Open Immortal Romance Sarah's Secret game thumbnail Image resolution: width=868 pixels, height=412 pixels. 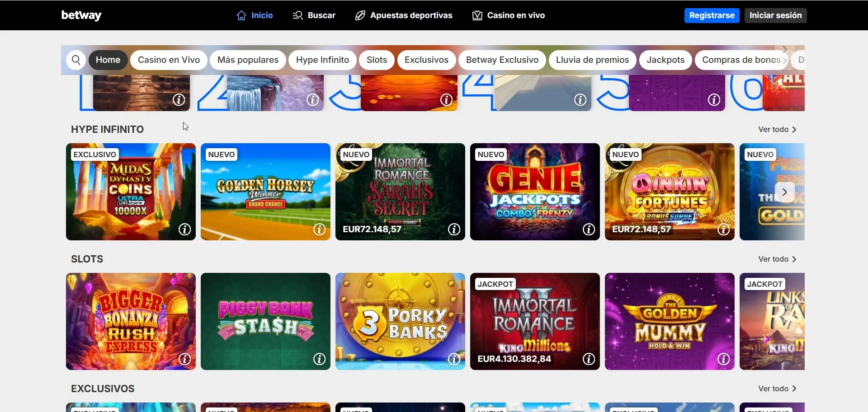pos(400,190)
